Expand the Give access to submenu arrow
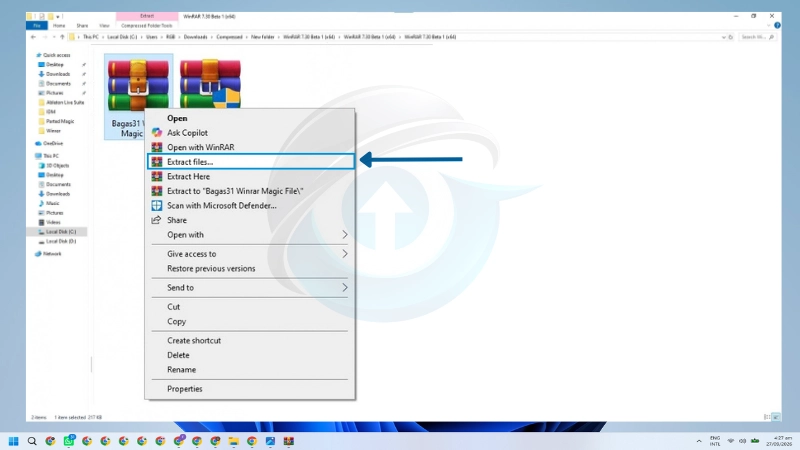 pos(345,254)
